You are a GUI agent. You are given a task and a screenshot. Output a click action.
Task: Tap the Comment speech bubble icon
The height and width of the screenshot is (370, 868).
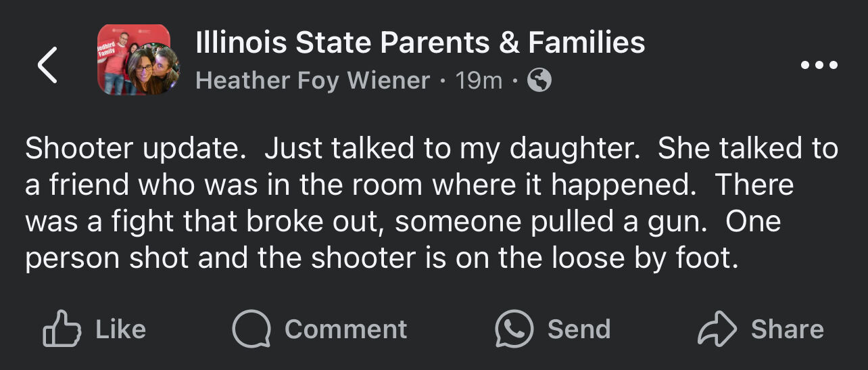coord(251,329)
